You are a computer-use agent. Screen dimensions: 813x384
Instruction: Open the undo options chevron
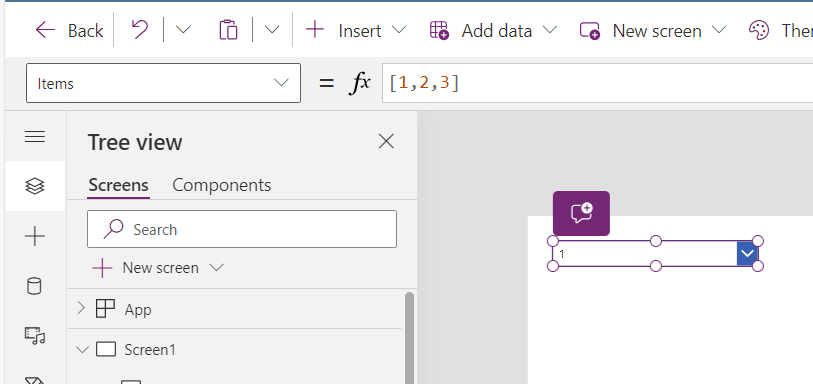pyautogui.click(x=183, y=30)
